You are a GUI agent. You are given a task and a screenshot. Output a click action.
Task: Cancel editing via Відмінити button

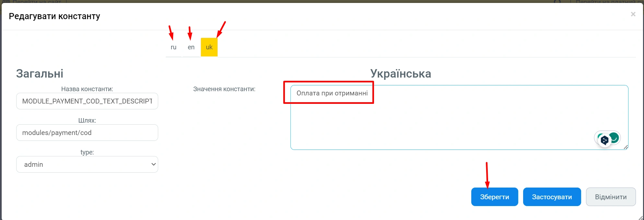(611, 197)
